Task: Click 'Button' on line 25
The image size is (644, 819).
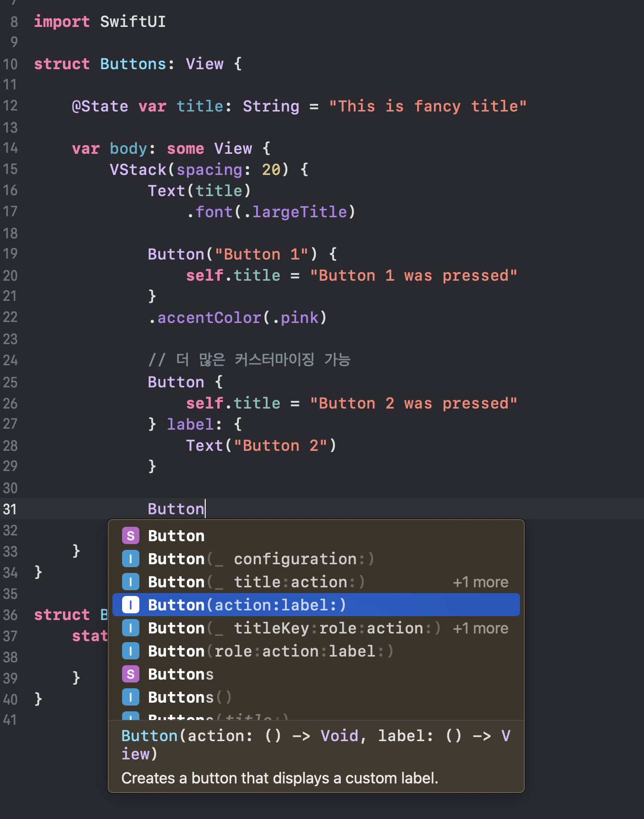Action: click(176, 382)
